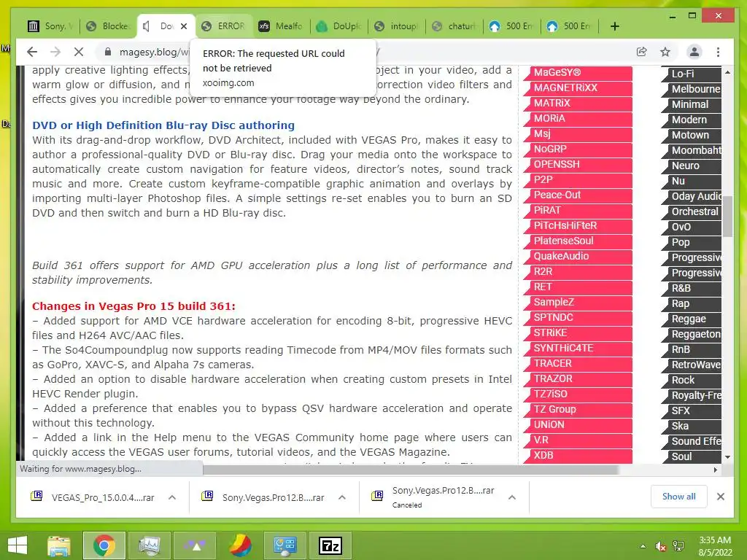Viewport: 747px width, 560px height.
Task: Switch to the ERROR tab
Action: tap(224, 26)
